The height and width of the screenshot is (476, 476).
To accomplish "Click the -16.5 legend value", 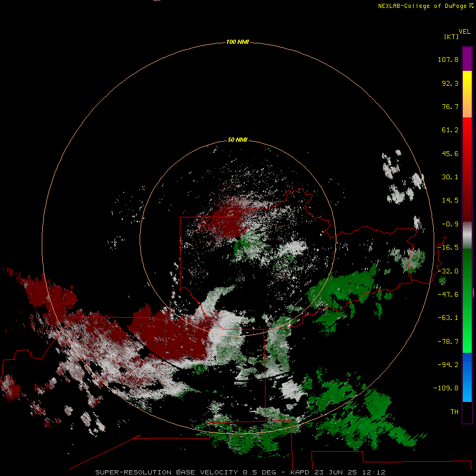I will point(448,248).
